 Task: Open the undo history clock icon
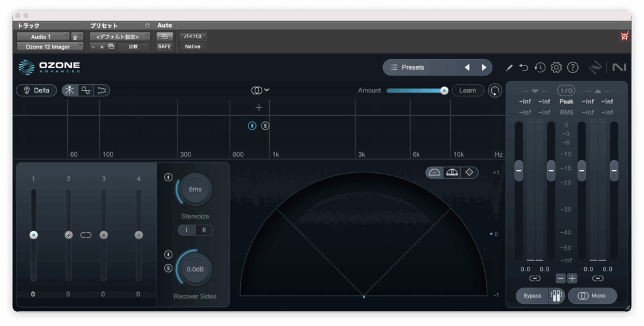pos(540,67)
